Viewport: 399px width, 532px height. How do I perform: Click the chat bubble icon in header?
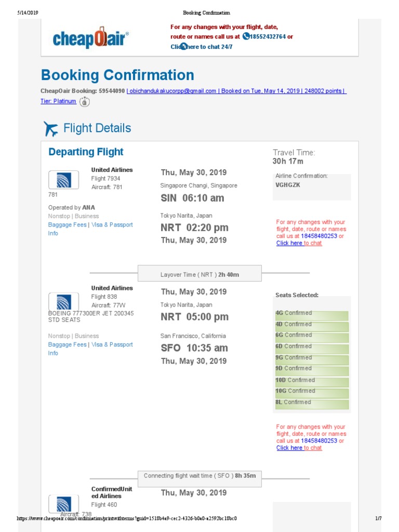[x=183, y=47]
